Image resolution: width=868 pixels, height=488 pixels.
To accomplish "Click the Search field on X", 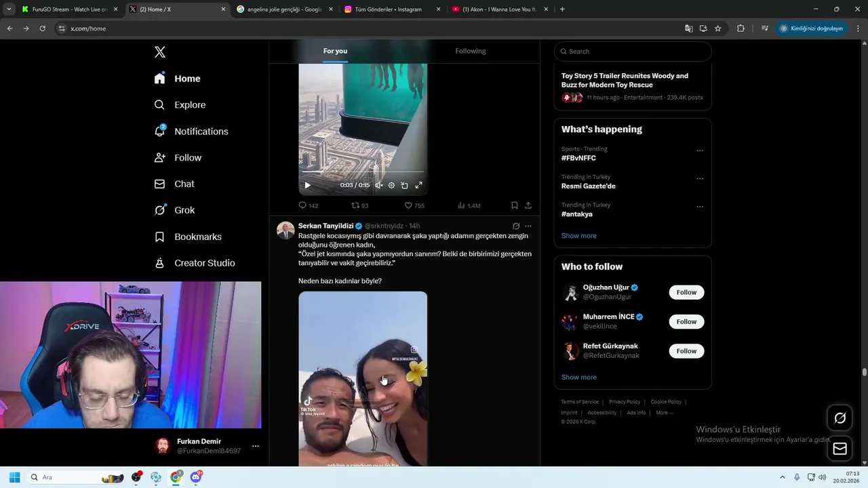I will click(x=633, y=52).
